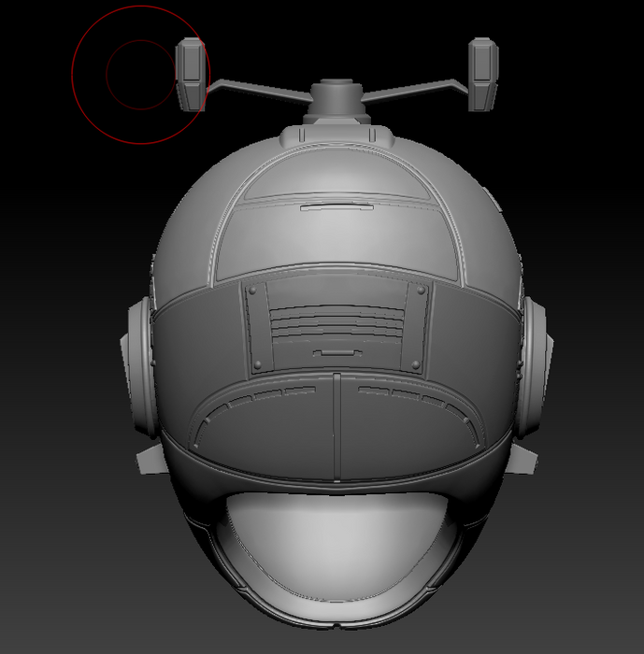The height and width of the screenshot is (654, 644).
Task: Click center of the red brush cursor
Action: click(140, 75)
